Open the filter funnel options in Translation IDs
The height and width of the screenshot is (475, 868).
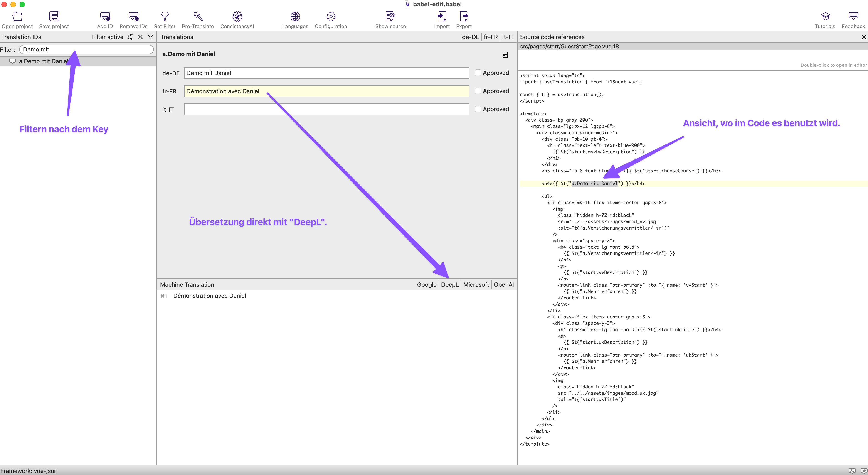[151, 37]
